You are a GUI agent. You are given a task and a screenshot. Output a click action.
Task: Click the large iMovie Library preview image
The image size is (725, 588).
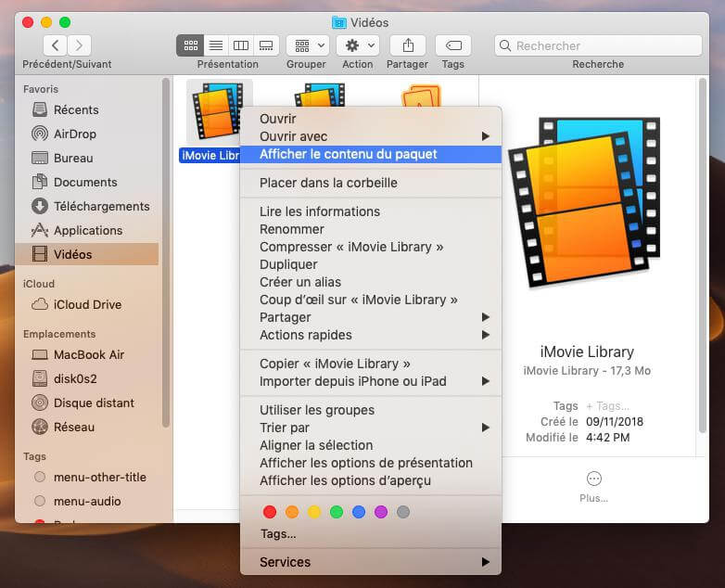tap(586, 201)
